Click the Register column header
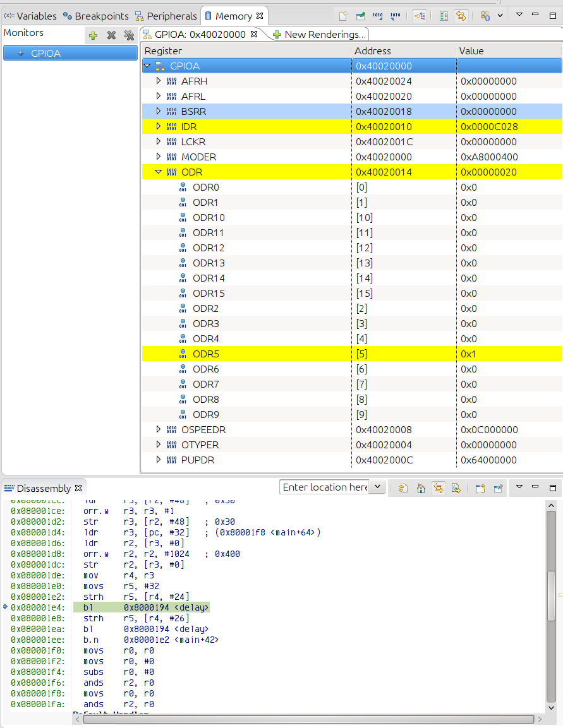The height and width of the screenshot is (728, 563). tap(246, 51)
